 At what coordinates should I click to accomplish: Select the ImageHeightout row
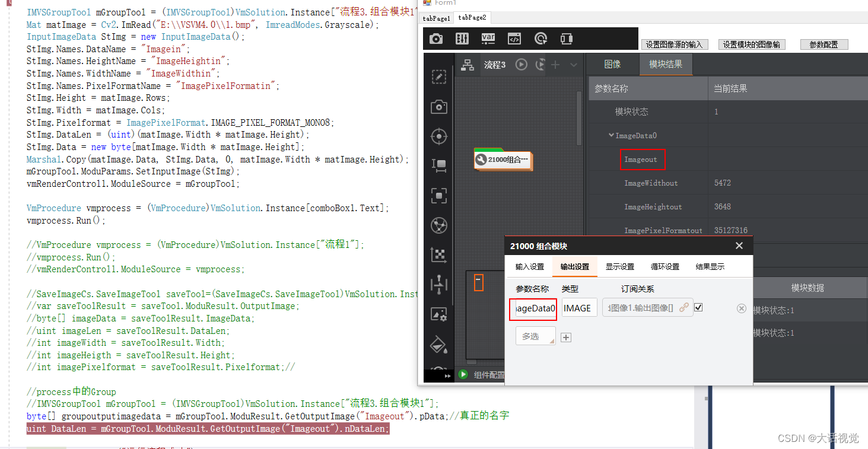(x=728, y=206)
